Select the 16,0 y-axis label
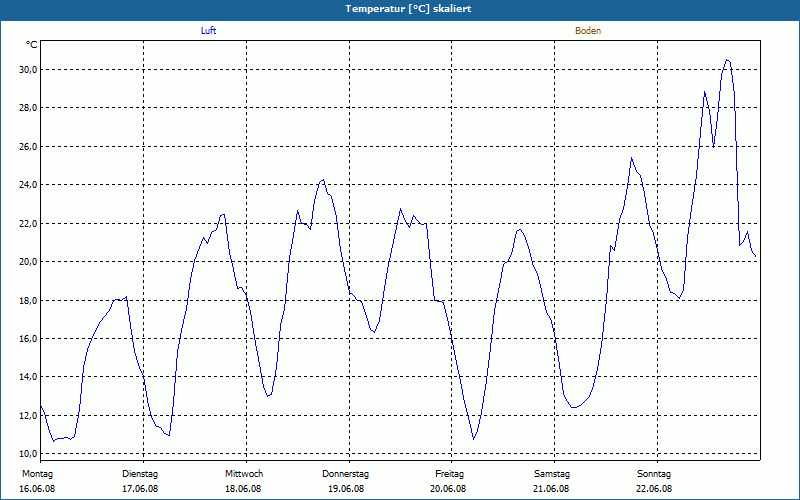This screenshot has width=800, height=500. (28, 339)
